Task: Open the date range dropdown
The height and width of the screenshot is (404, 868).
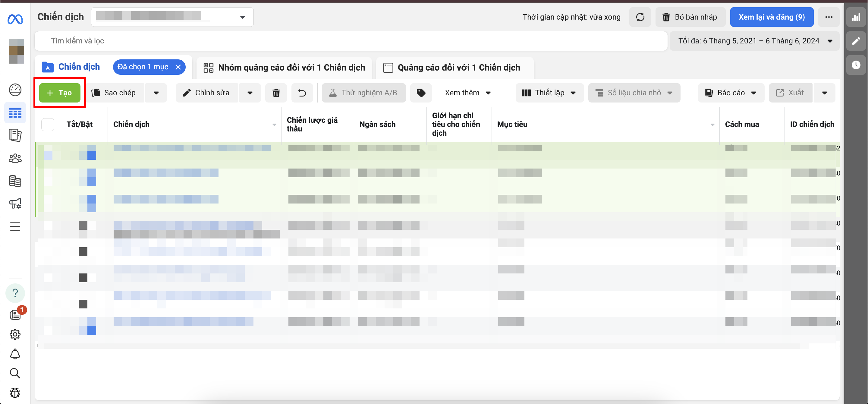Action: 754,41
